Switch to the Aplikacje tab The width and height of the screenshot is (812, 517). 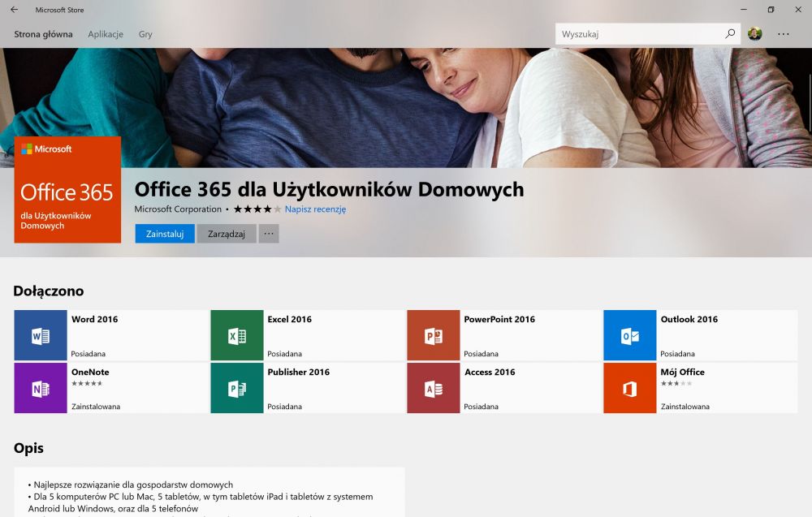[106, 34]
